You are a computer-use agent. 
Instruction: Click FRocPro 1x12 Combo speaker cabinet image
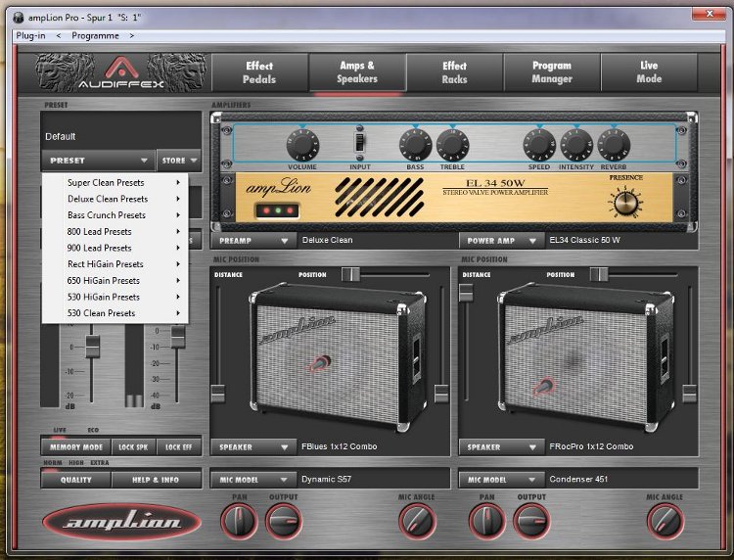click(586, 356)
